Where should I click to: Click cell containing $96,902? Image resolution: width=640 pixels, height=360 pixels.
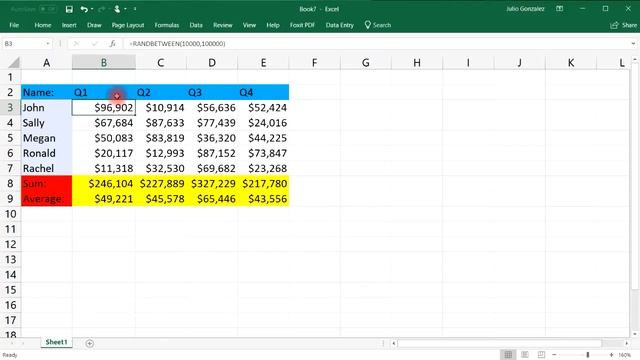(x=104, y=108)
